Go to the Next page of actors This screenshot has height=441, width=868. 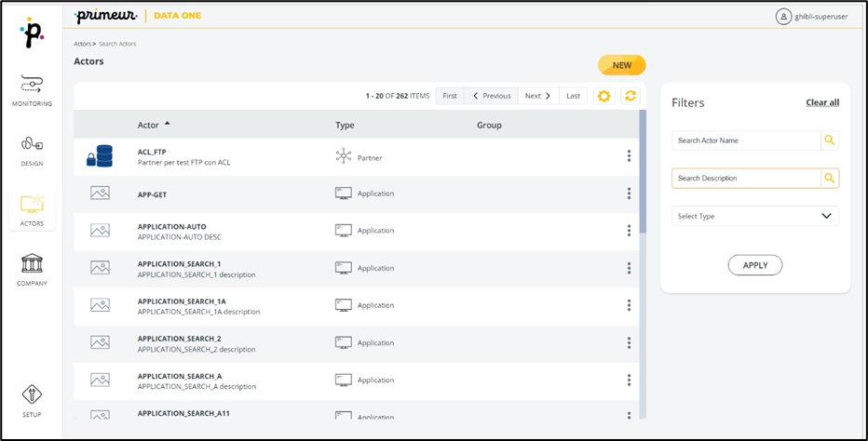tap(538, 96)
